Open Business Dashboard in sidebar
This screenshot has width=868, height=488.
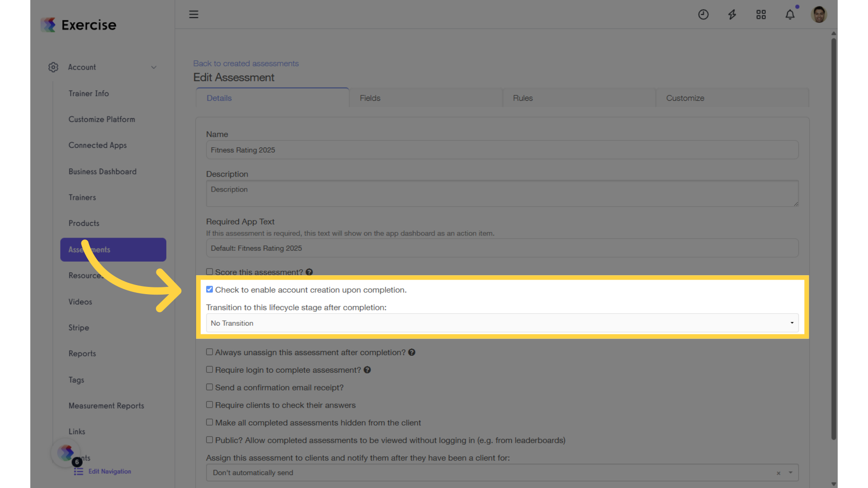pos(103,172)
